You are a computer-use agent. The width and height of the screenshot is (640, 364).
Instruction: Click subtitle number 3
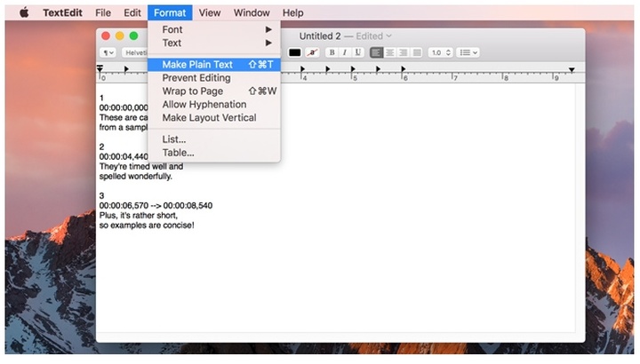101,195
